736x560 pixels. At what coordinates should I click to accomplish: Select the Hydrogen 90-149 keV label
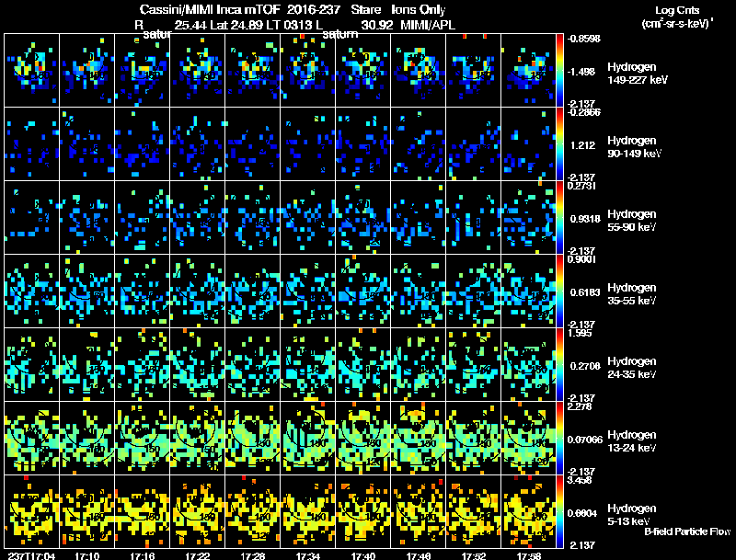pyautogui.click(x=632, y=147)
